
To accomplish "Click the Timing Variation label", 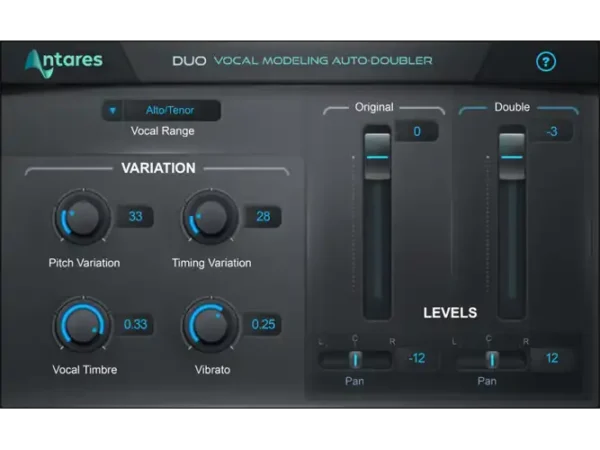I will pyautogui.click(x=212, y=263).
